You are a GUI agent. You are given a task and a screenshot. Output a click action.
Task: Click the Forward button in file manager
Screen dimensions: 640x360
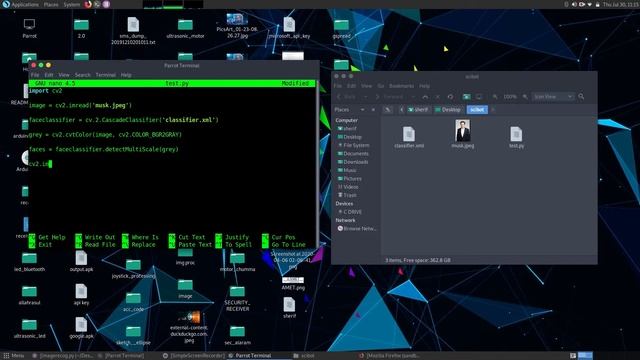click(389, 97)
